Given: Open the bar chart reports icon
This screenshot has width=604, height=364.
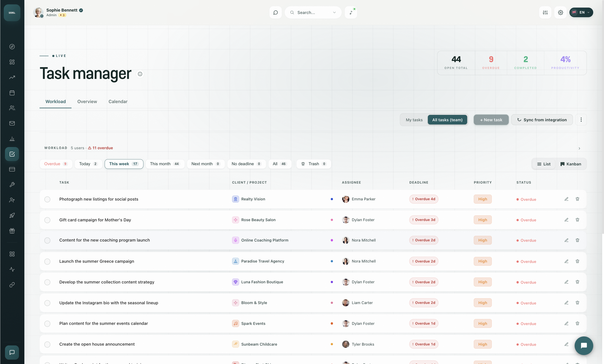Looking at the screenshot, I should pyautogui.click(x=12, y=139).
